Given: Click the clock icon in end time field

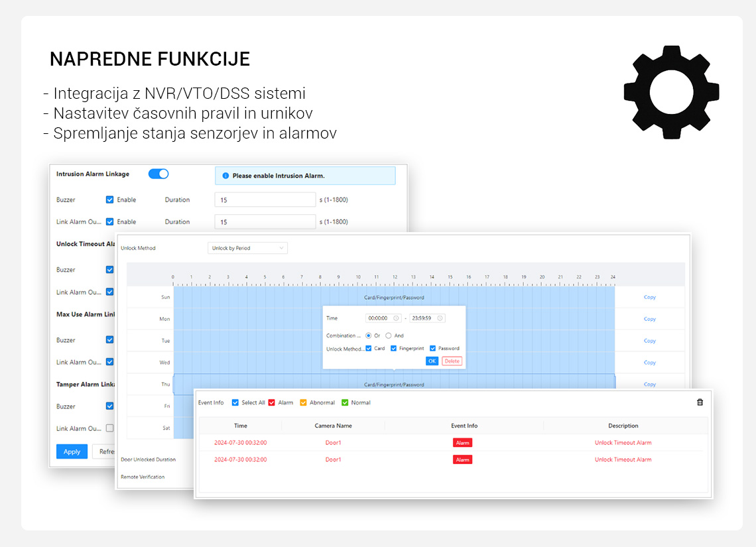Looking at the screenshot, I should (439, 318).
